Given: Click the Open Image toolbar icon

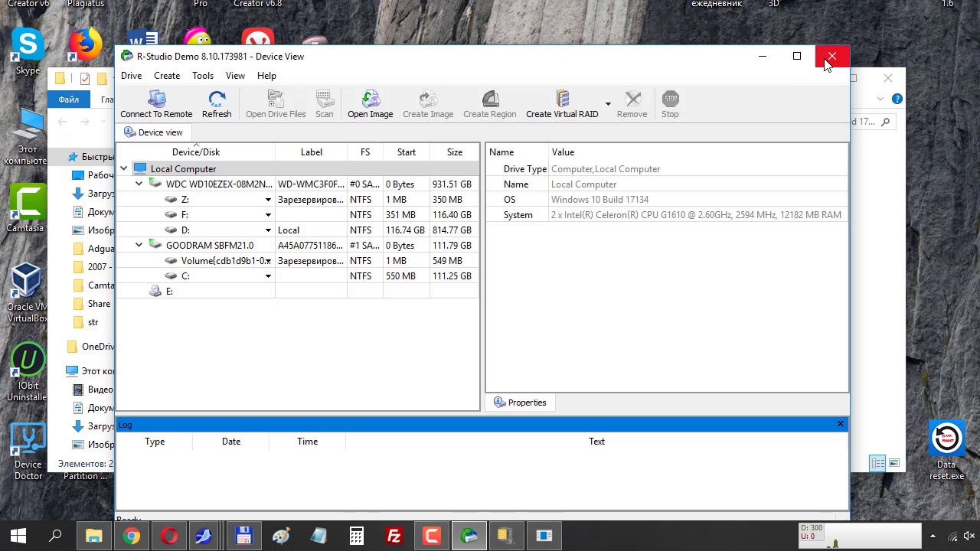Looking at the screenshot, I should pyautogui.click(x=370, y=104).
